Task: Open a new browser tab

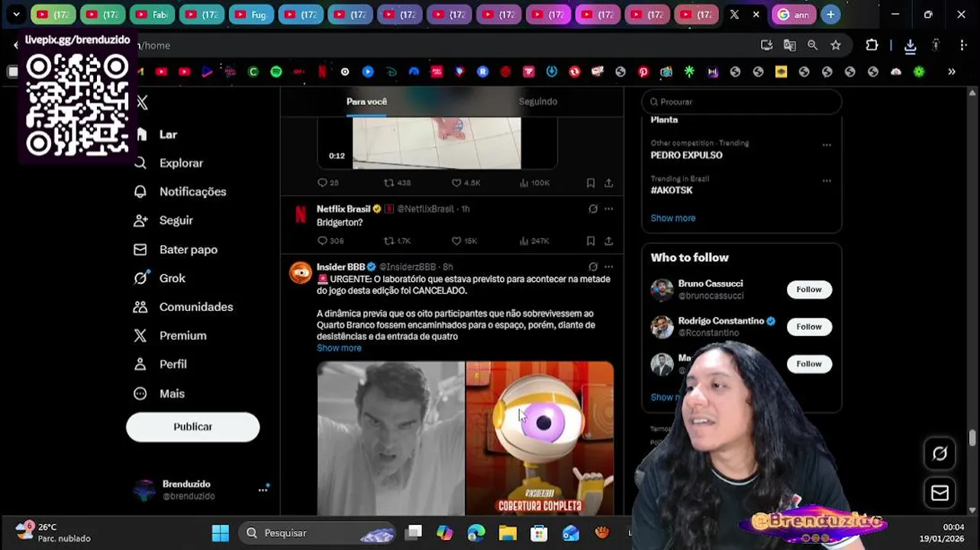Action: (x=830, y=15)
